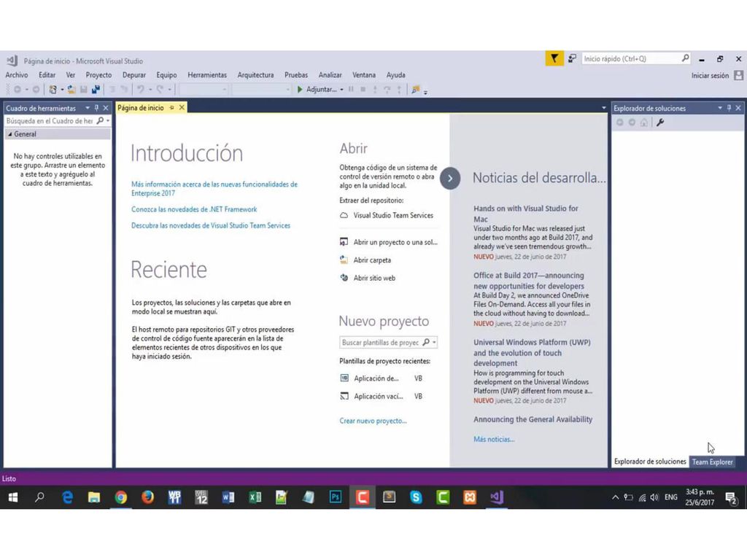Open Google Chrome from the taskbar

[x=121, y=497]
